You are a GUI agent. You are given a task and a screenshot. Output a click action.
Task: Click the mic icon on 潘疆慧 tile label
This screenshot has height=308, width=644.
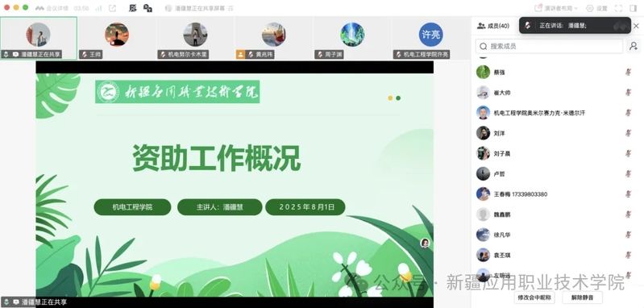(x=6, y=54)
